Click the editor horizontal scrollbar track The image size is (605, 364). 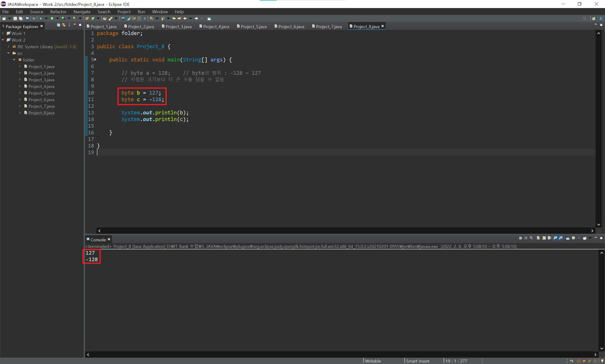(x=343, y=231)
